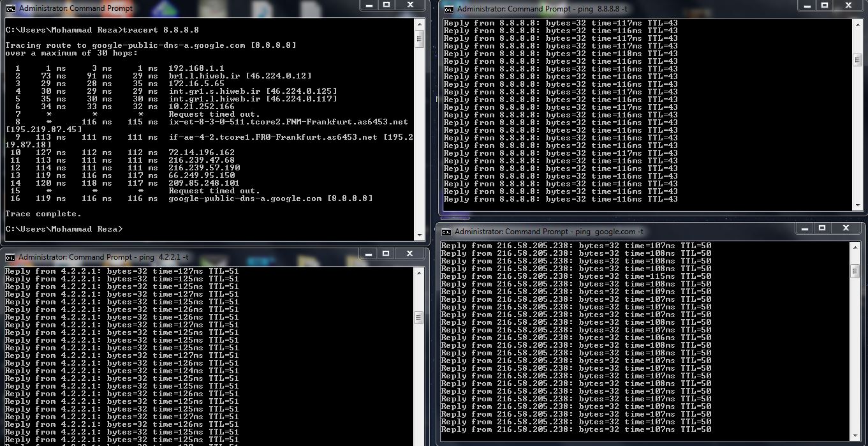This screenshot has height=446, width=868.
Task: Click cmd icon of ping google.com window
Action: pyautogui.click(x=446, y=232)
